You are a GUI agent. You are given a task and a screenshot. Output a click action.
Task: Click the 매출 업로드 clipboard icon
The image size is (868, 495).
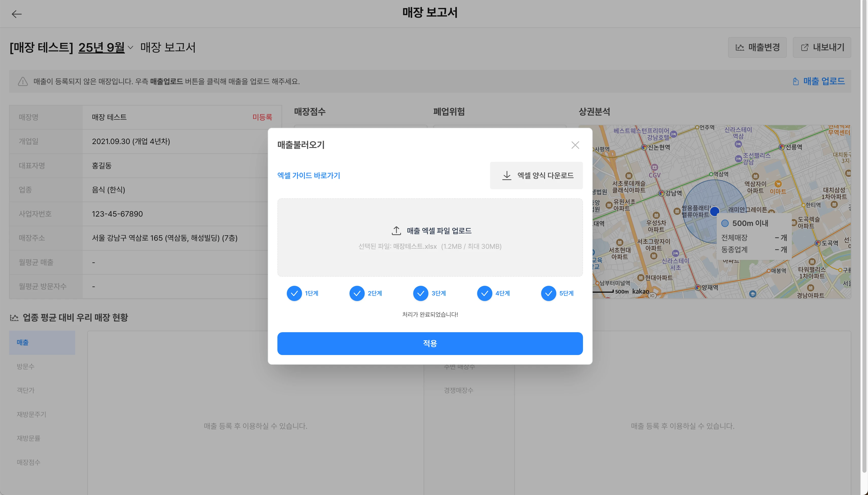point(795,82)
